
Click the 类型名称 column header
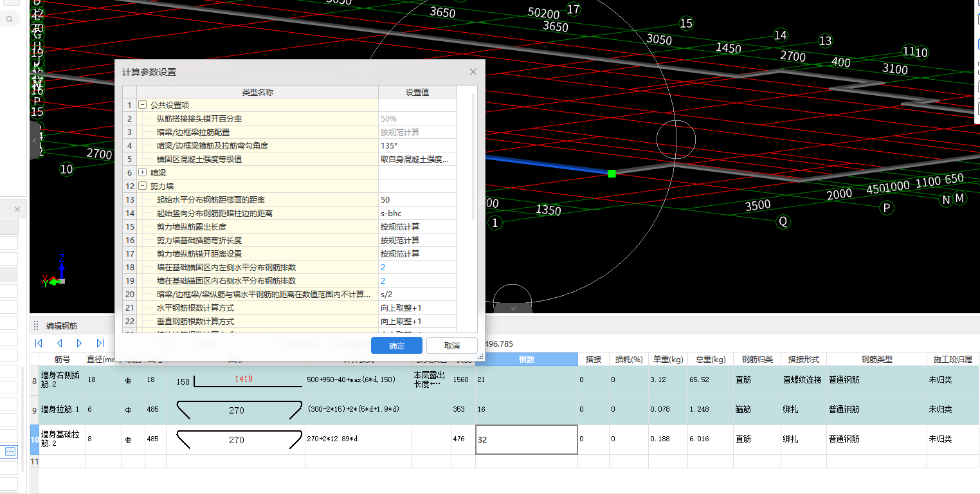click(258, 92)
